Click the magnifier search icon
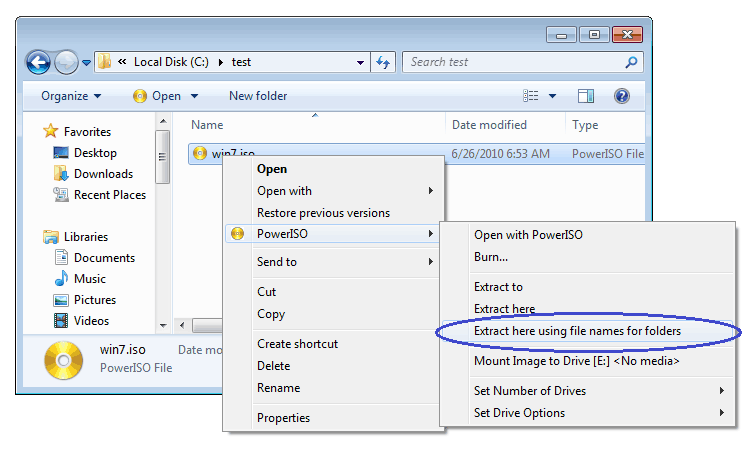This screenshot has width=750, height=450. click(631, 62)
